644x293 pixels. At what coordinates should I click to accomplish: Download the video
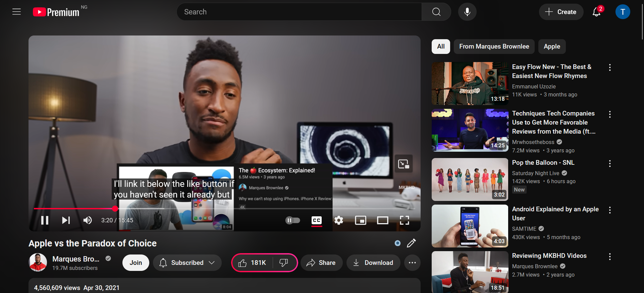click(373, 263)
